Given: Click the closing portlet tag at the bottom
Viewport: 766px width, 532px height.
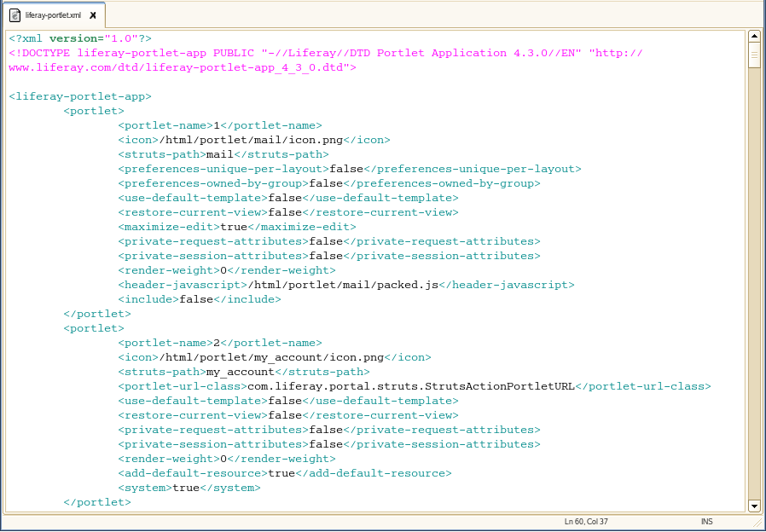Looking at the screenshot, I should pos(96,501).
